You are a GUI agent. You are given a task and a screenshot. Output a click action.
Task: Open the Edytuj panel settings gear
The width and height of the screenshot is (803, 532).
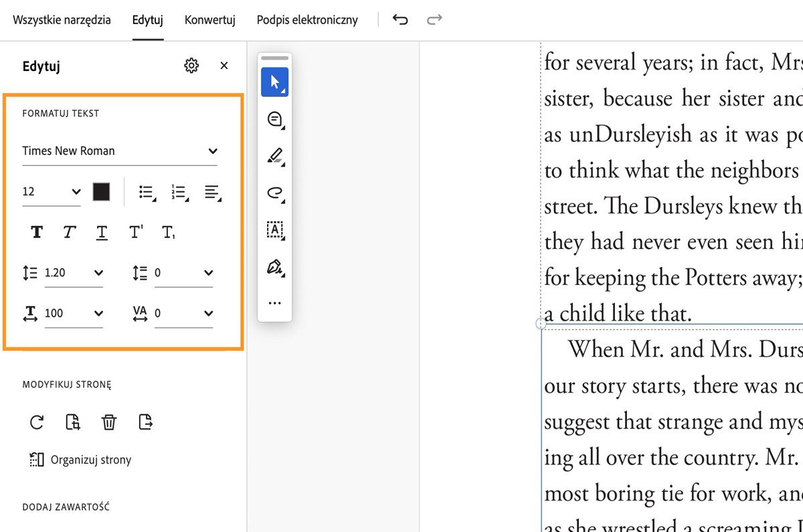pos(191,66)
